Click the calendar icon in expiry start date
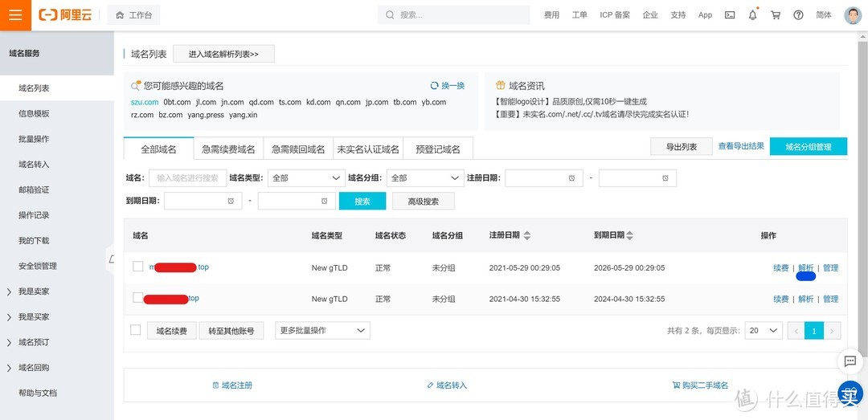Viewport: 868px width, 420px height. point(231,201)
